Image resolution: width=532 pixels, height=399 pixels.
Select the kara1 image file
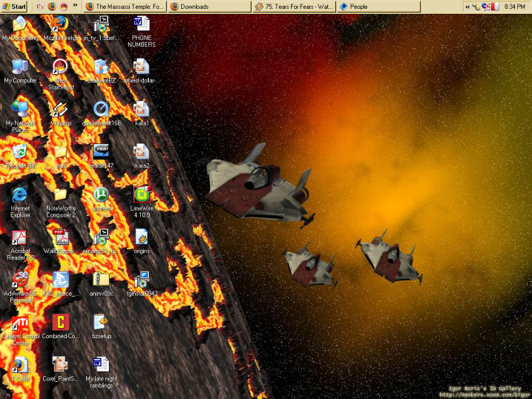[x=142, y=114]
